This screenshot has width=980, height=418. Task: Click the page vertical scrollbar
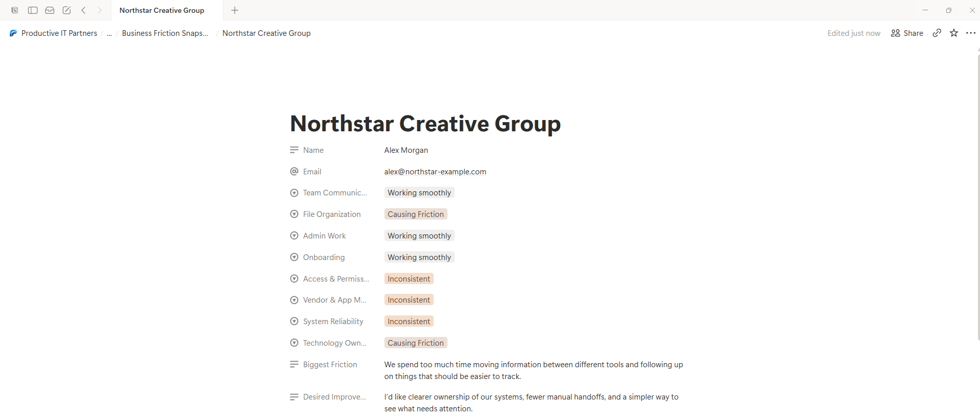point(978,197)
